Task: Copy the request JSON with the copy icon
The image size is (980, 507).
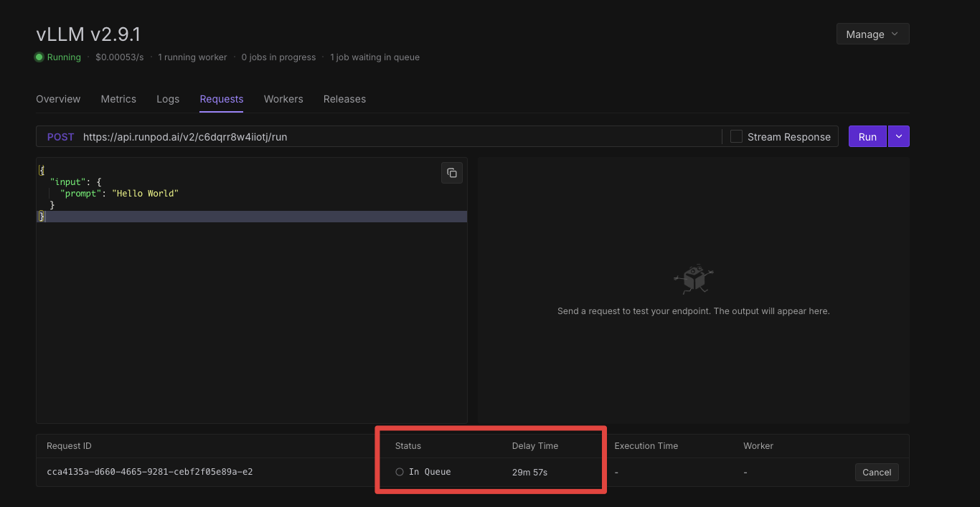Action: pos(452,173)
